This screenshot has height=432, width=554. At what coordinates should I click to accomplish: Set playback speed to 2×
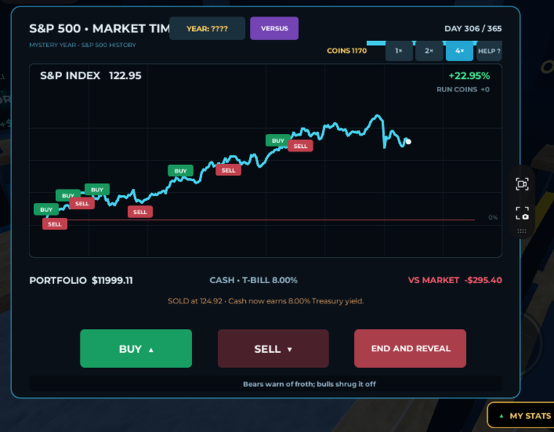pos(429,51)
